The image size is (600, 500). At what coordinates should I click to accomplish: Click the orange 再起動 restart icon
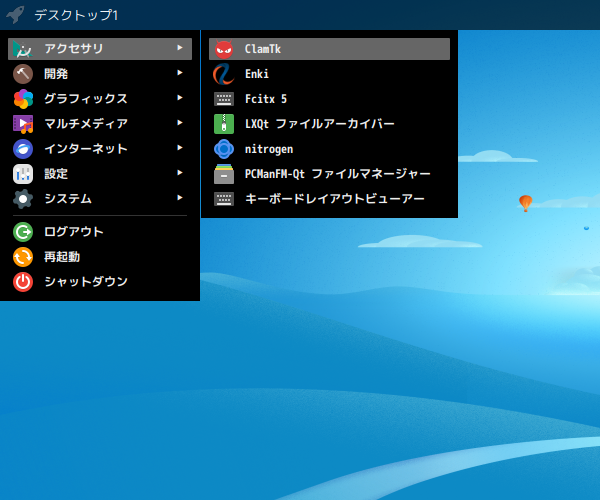[23, 257]
